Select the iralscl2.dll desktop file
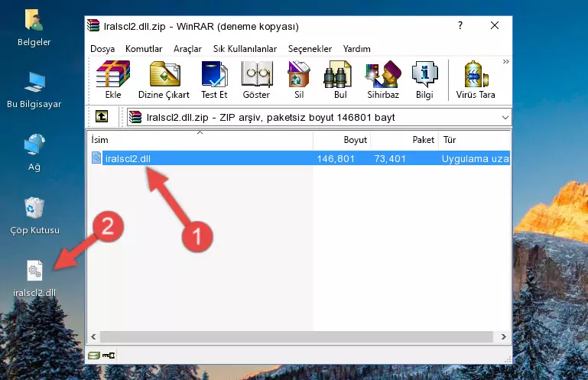Screen dimensions: 588x380 (34, 279)
